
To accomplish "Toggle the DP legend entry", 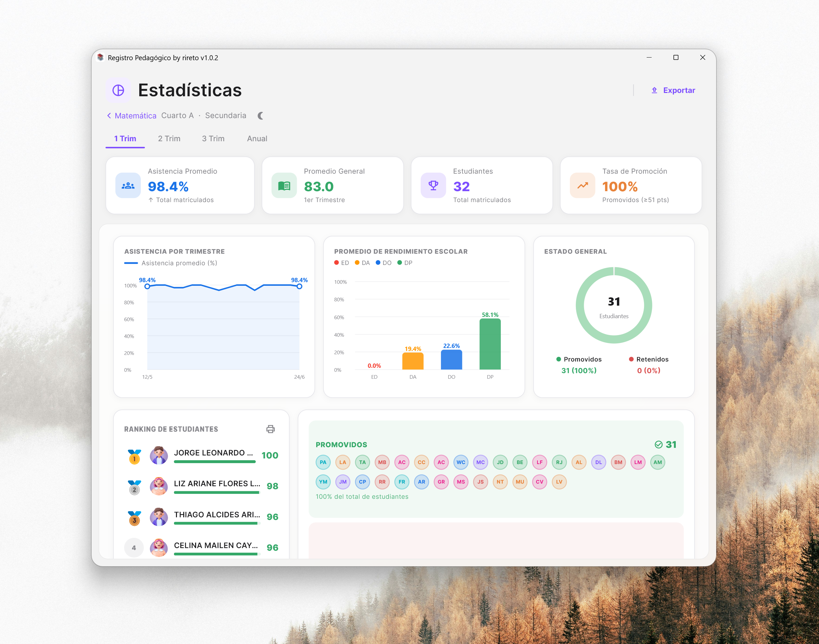I will pyautogui.click(x=405, y=263).
